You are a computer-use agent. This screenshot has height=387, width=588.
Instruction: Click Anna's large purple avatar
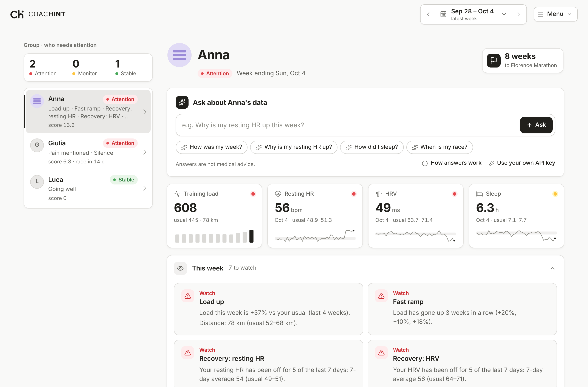(x=179, y=55)
